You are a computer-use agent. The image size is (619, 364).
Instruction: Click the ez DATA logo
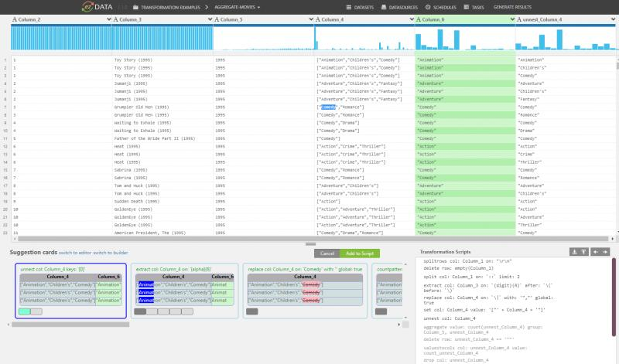pos(104,7)
